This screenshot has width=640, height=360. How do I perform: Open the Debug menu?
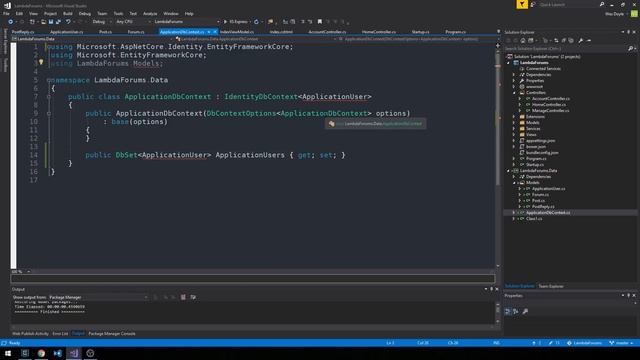pyautogui.click(x=84, y=13)
